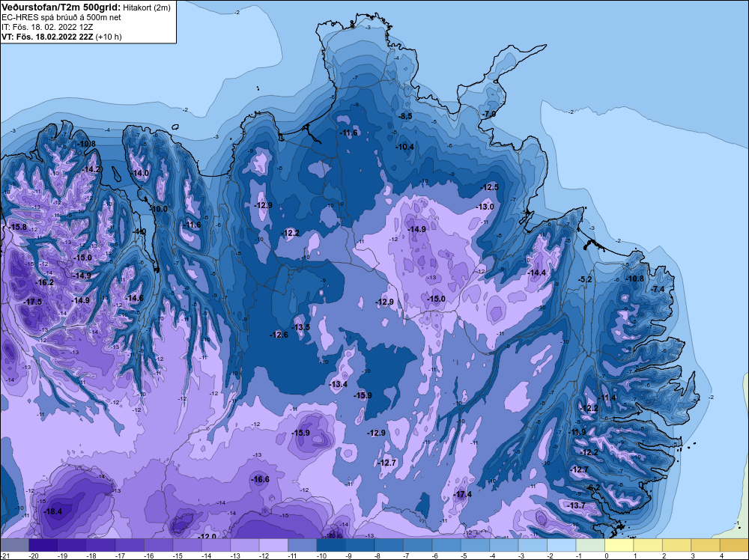Click the -14.0 temperature label
This screenshot has width=749, height=560.
click(140, 173)
